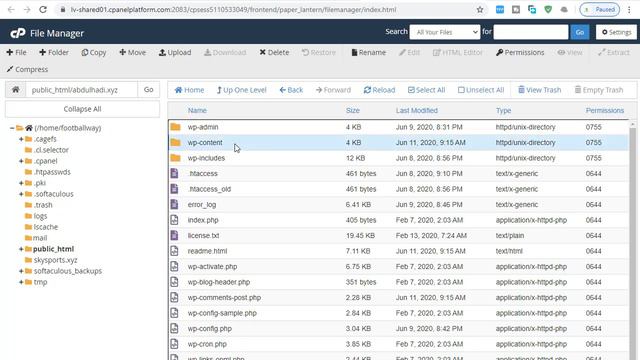
Task: Select skysports.xyz in the folder tree
Action: click(x=55, y=260)
